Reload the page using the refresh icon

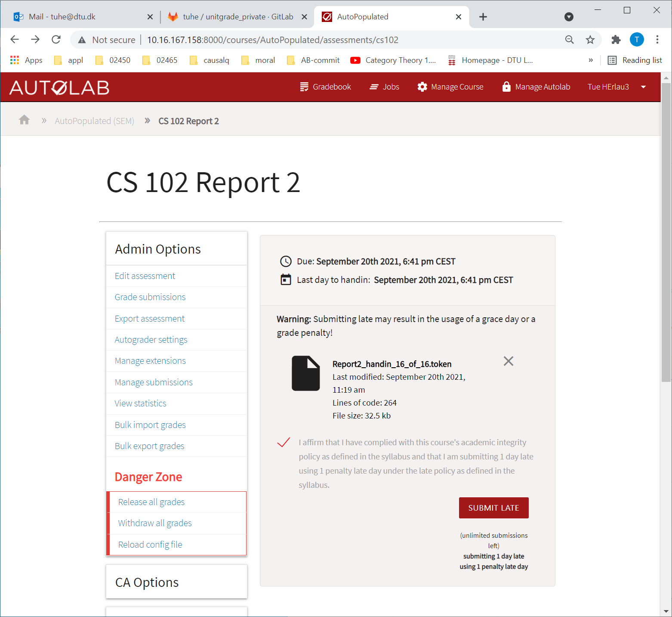point(56,40)
